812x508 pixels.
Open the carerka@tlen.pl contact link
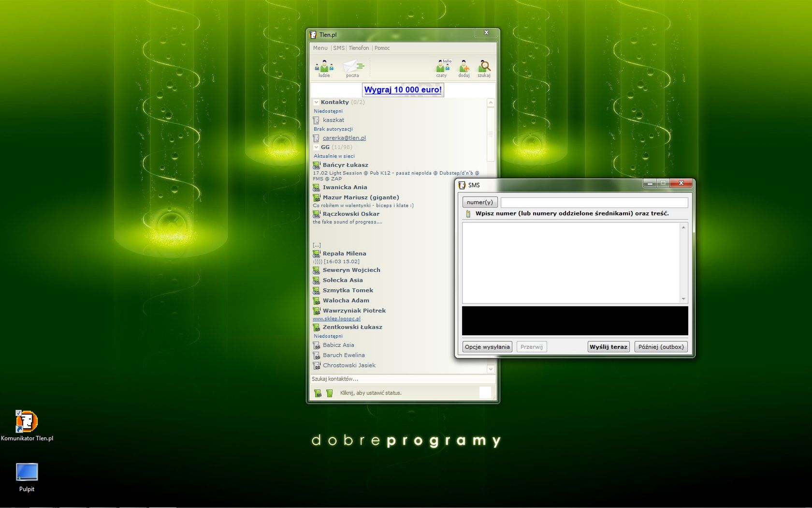click(x=344, y=138)
